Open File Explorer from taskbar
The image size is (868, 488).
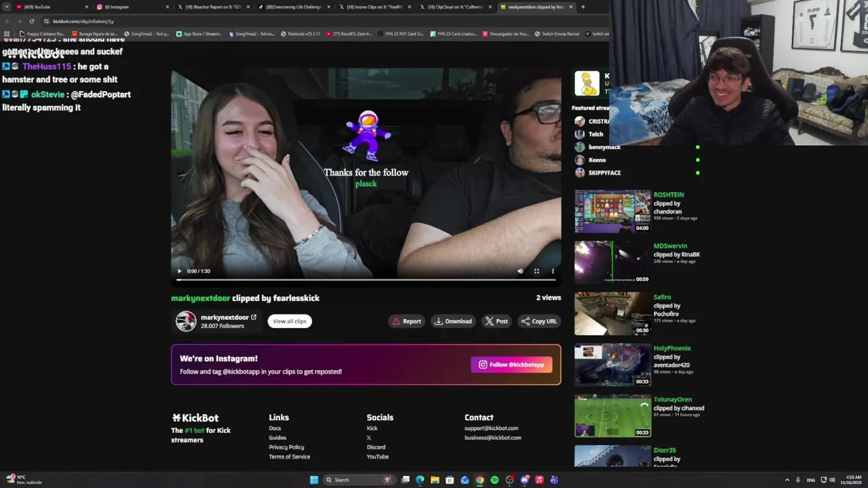pyautogui.click(x=435, y=480)
